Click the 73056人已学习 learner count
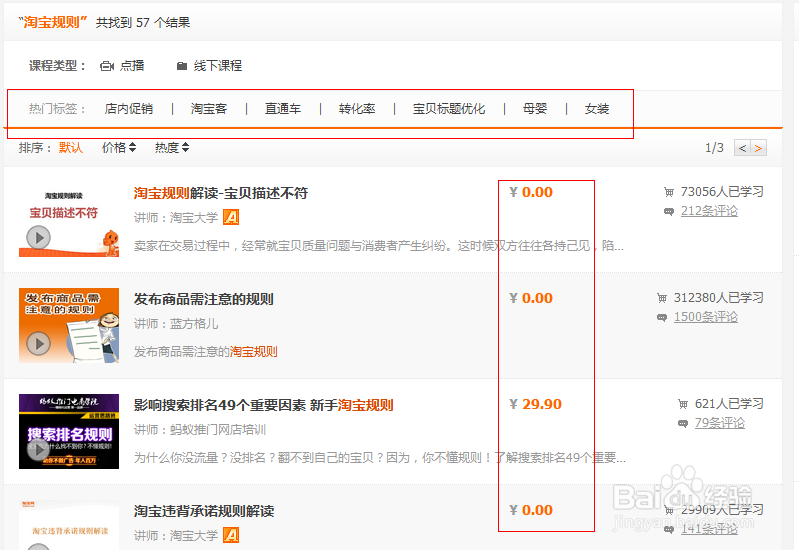Viewport: 799px width, 550px height. [722, 192]
